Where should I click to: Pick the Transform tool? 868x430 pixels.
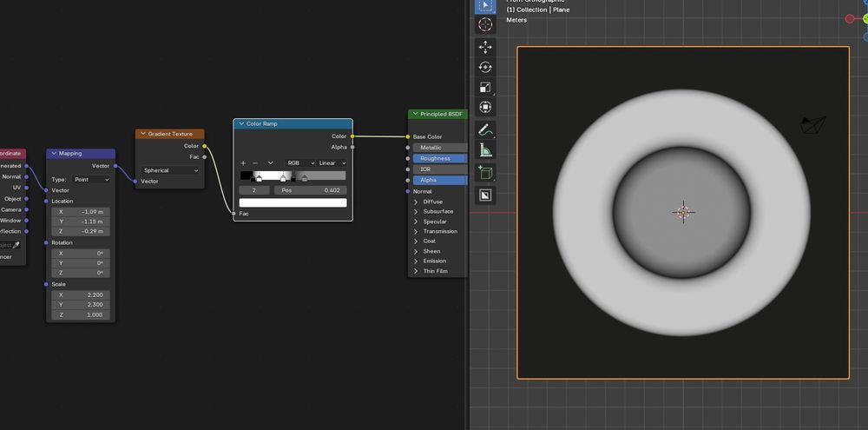click(x=485, y=107)
